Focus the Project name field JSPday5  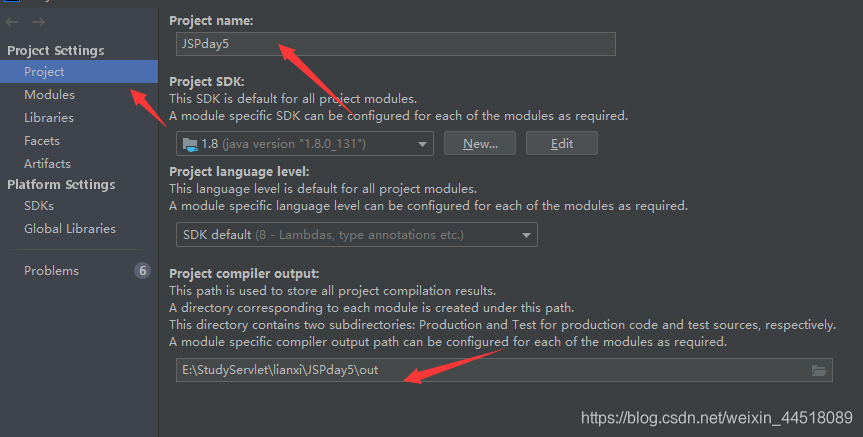[396, 44]
